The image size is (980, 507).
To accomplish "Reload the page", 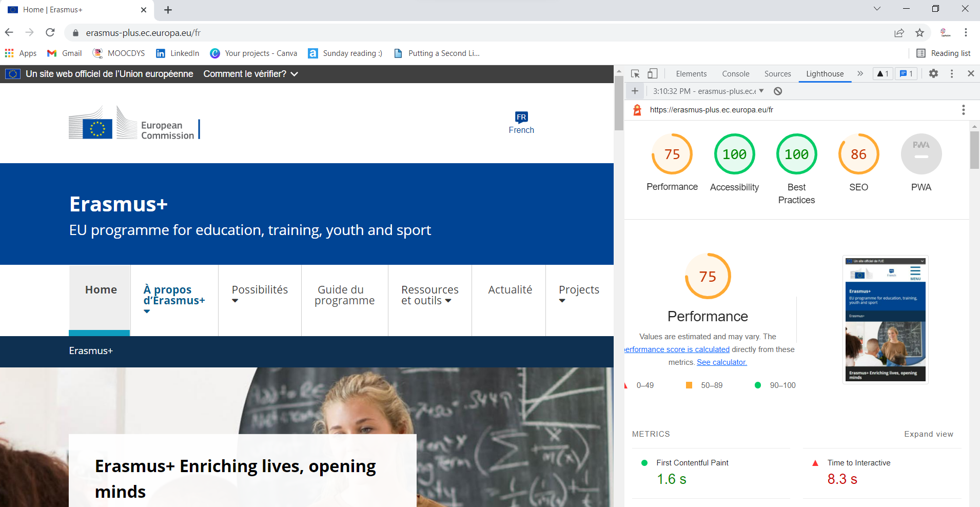I will coord(50,33).
